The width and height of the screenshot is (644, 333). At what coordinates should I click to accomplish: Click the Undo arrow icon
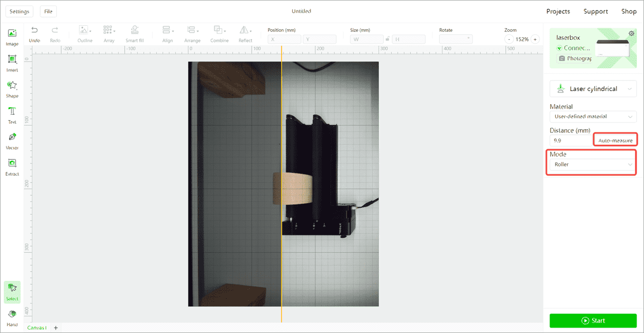click(34, 30)
